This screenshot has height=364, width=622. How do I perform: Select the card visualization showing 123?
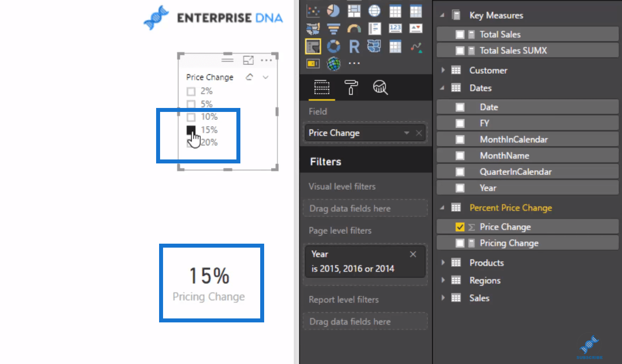pos(395,29)
